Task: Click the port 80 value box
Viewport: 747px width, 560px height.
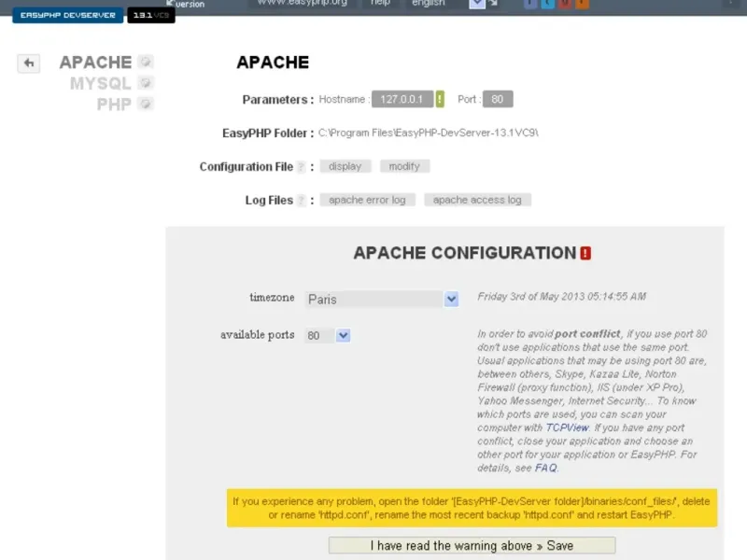Action: (498, 99)
